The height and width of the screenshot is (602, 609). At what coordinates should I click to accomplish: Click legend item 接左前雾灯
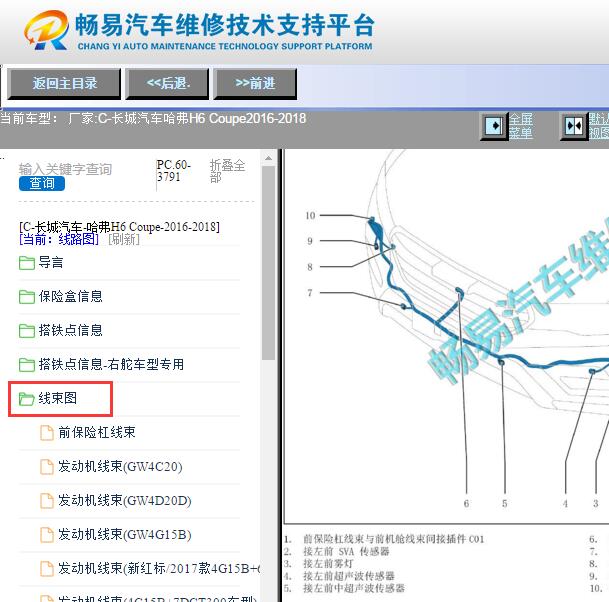(x=329, y=563)
